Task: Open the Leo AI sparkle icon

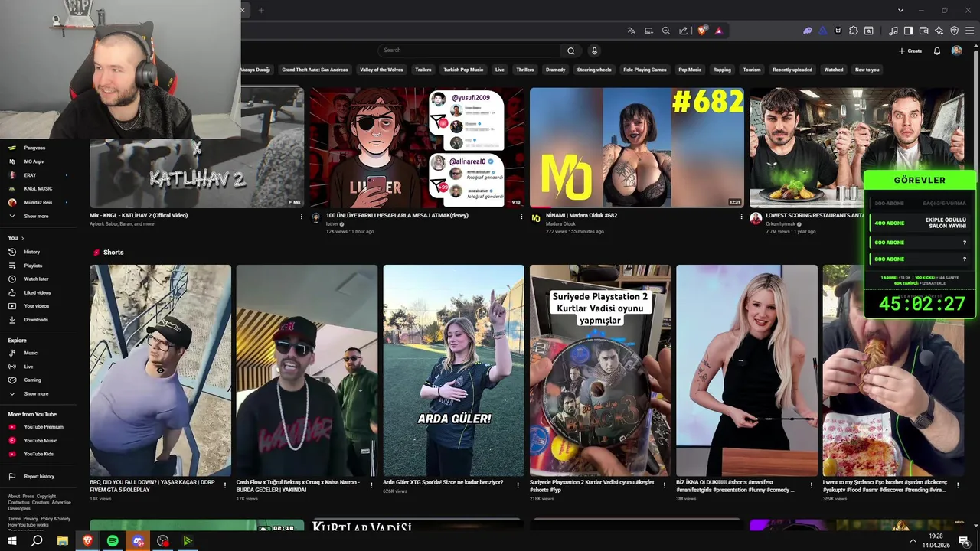Action: (939, 31)
